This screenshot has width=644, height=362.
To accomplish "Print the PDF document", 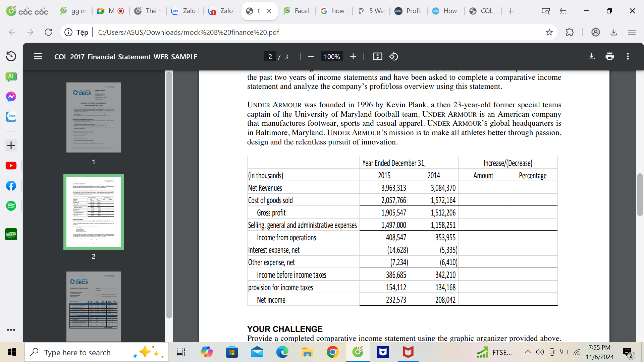I will 610,56.
